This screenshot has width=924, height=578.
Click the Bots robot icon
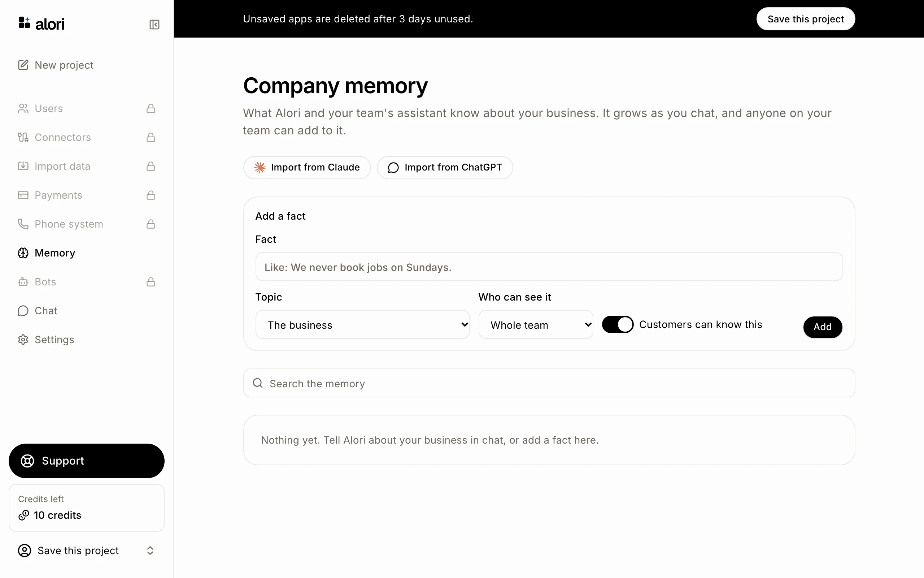pos(23,282)
